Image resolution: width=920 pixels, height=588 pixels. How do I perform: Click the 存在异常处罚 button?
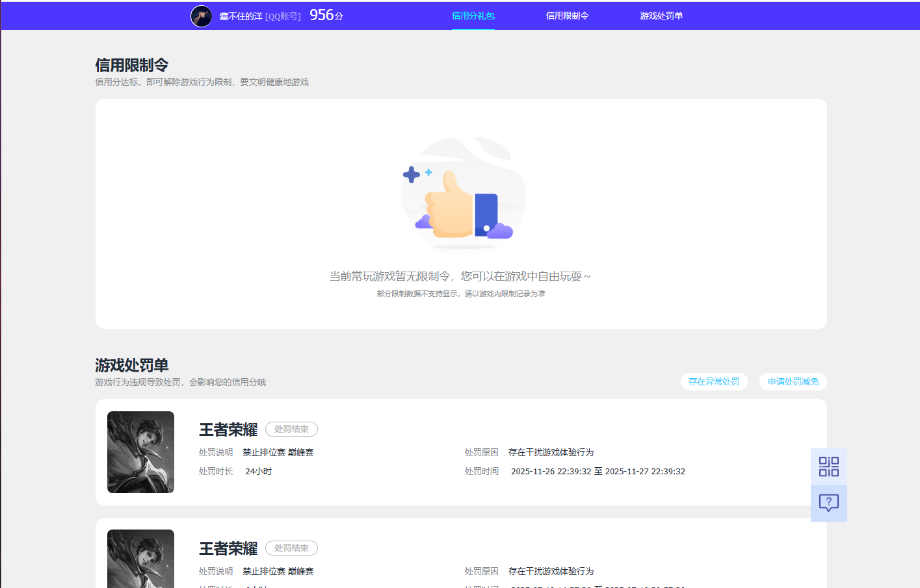click(714, 381)
